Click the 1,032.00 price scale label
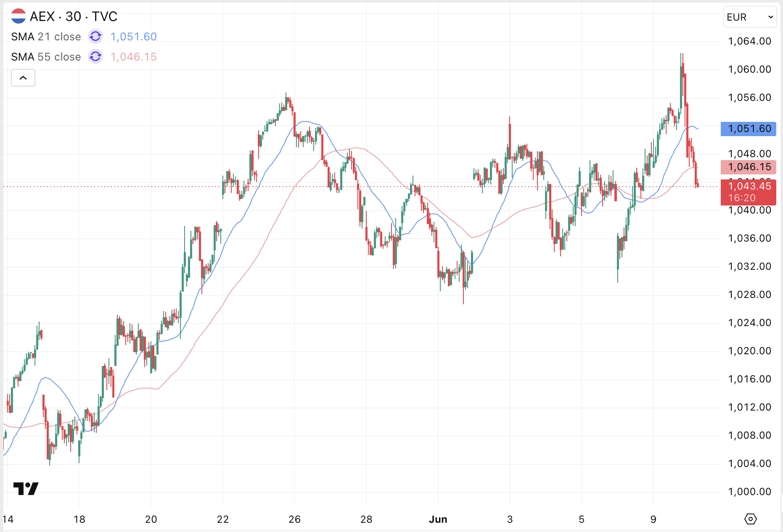The image size is (783, 532). [750, 266]
